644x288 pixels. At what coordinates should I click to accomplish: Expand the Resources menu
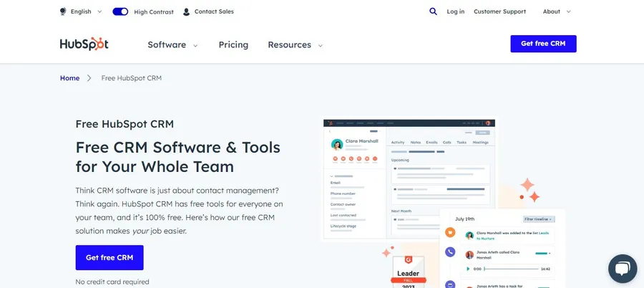[x=296, y=45]
